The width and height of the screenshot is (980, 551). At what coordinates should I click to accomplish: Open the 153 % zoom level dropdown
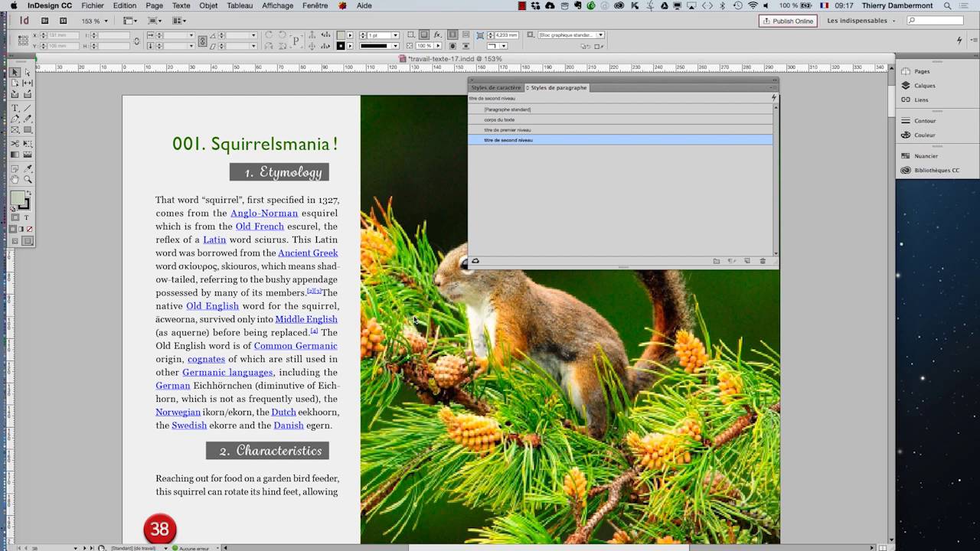[106, 21]
